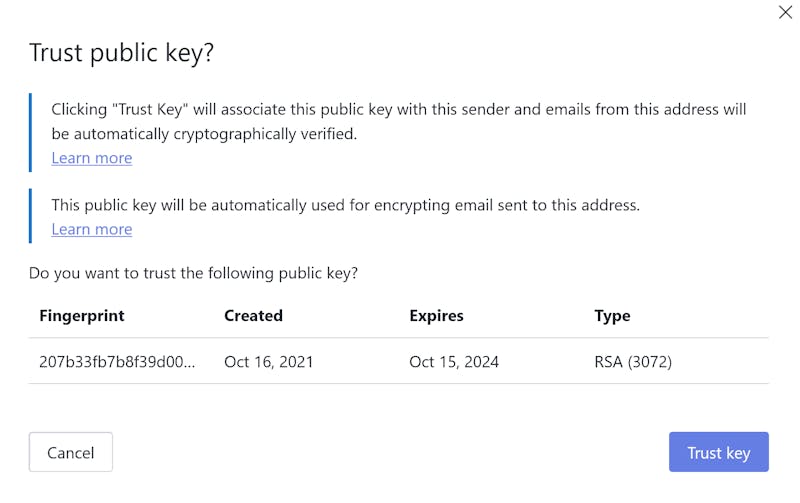Click the 'Trust public key?' dialog title
This screenshot has width=800, height=503.
121,53
